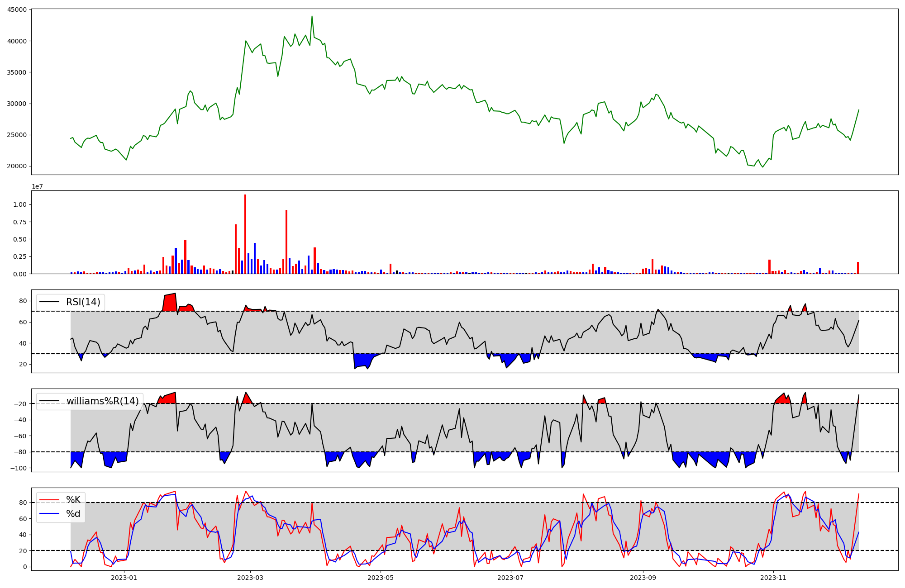This screenshot has width=905, height=588.
Task: Click the RSI(14) legend label
Action: [83, 302]
